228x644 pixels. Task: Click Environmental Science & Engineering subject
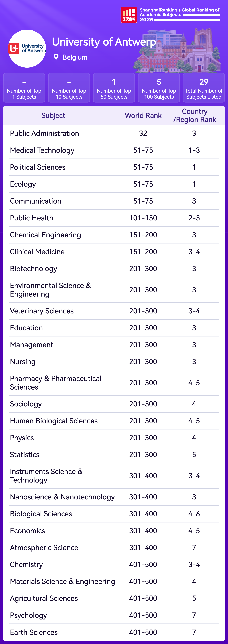point(50,290)
